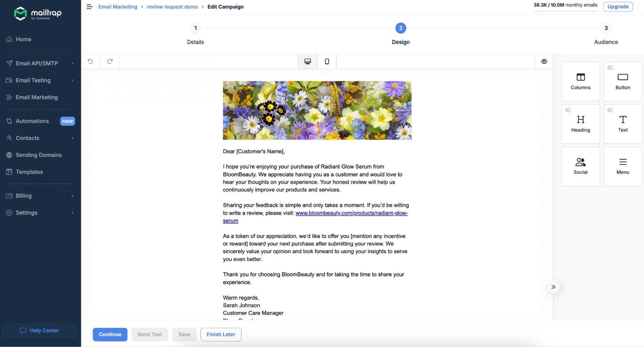Click the undo arrow icon
644x347 pixels.
[90, 61]
